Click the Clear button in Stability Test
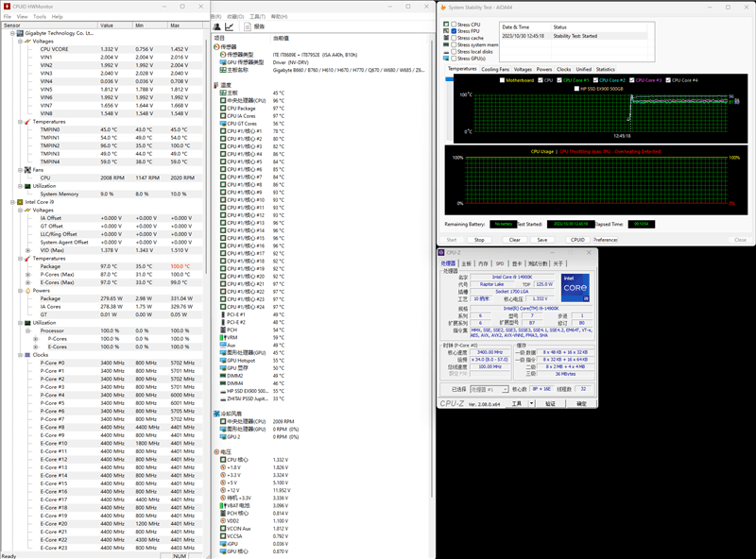This screenshot has width=756, height=559. [514, 240]
